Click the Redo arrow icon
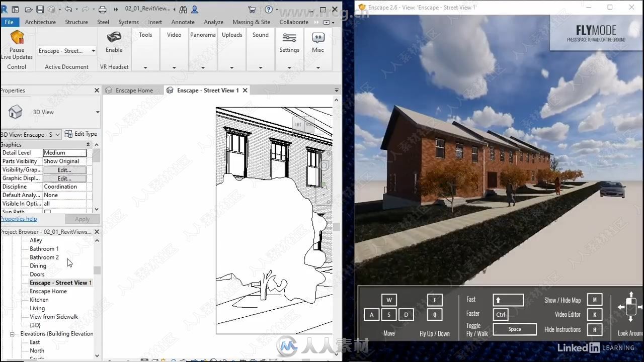 (x=85, y=9)
